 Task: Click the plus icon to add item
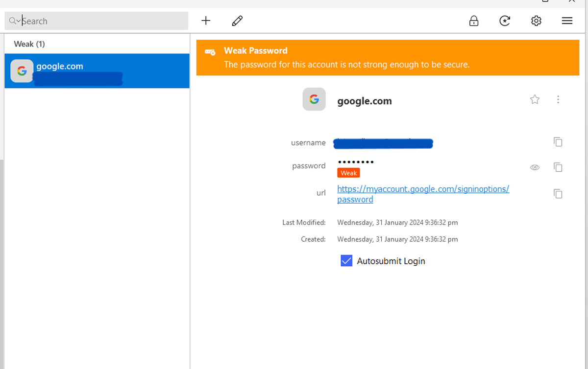pyautogui.click(x=206, y=21)
